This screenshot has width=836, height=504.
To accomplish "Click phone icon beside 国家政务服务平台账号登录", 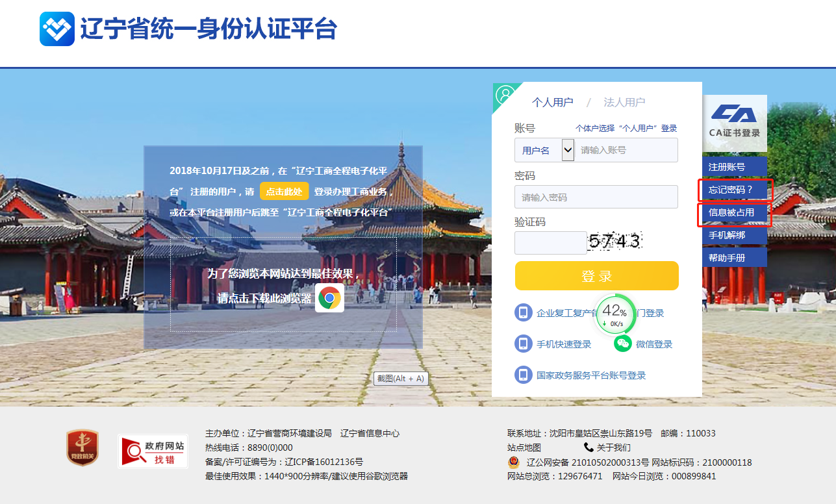I will click(524, 375).
